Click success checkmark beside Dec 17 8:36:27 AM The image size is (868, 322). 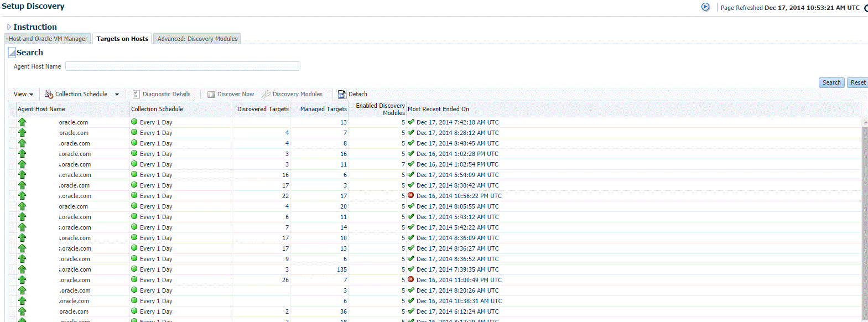click(x=410, y=248)
